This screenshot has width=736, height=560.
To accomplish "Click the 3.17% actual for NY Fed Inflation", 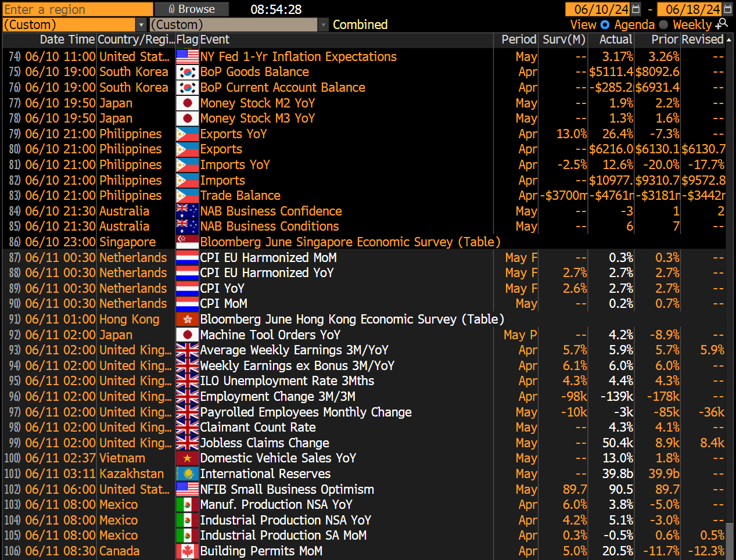I will pos(617,56).
